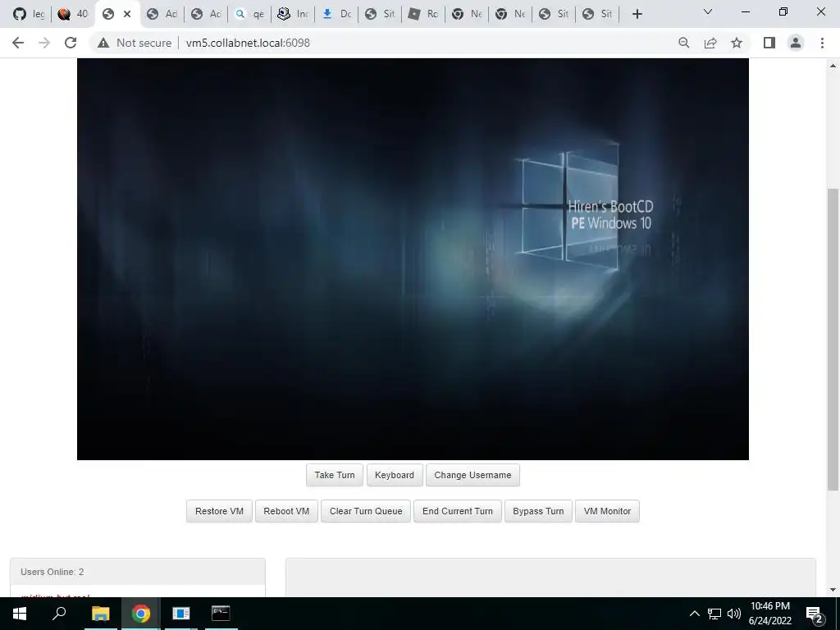This screenshot has width=840, height=630.
Task: Switch to the search tab labeled ge
Action: point(249,14)
